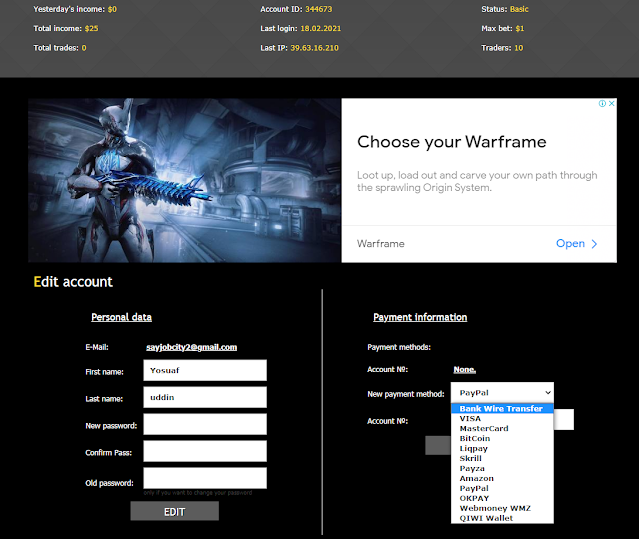Screen dimensions: 639x539
Task: Select Bank Wire Transfer option
Action: click(502, 409)
